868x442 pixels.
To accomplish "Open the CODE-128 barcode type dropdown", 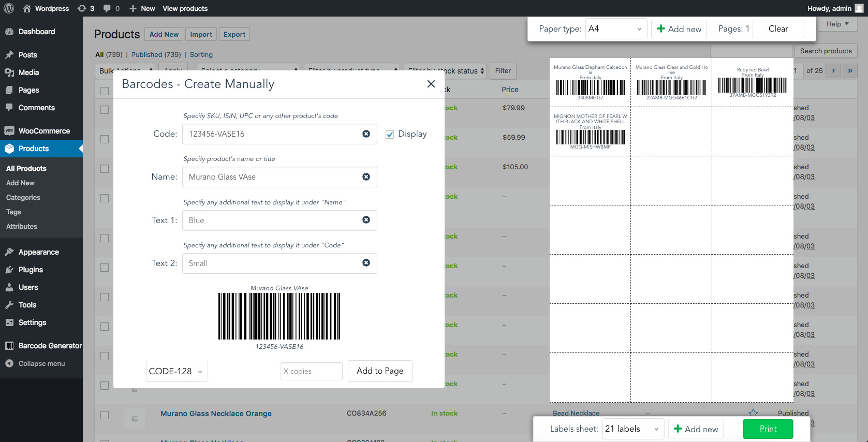I will coord(177,371).
